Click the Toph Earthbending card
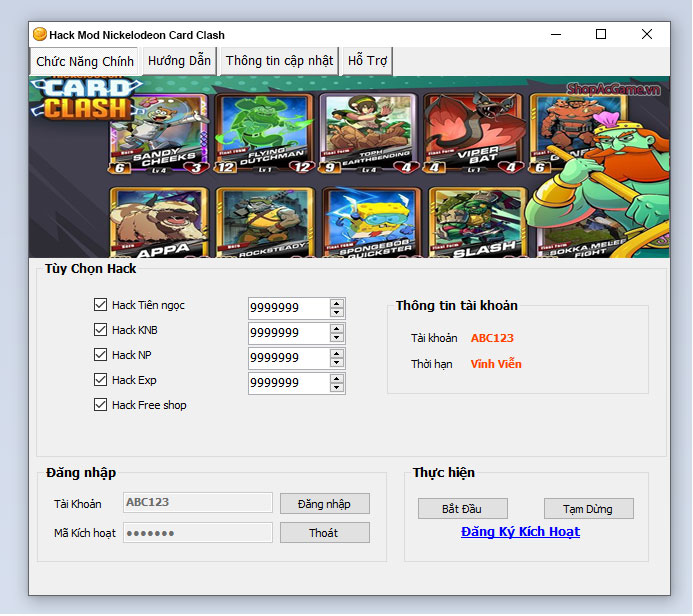This screenshot has width=693, height=616. (x=369, y=133)
